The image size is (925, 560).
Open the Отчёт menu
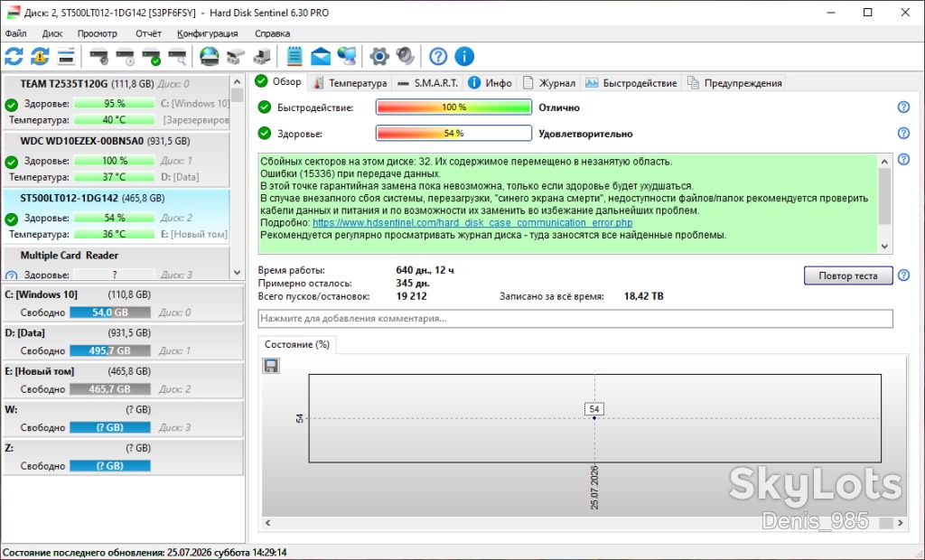tap(148, 33)
